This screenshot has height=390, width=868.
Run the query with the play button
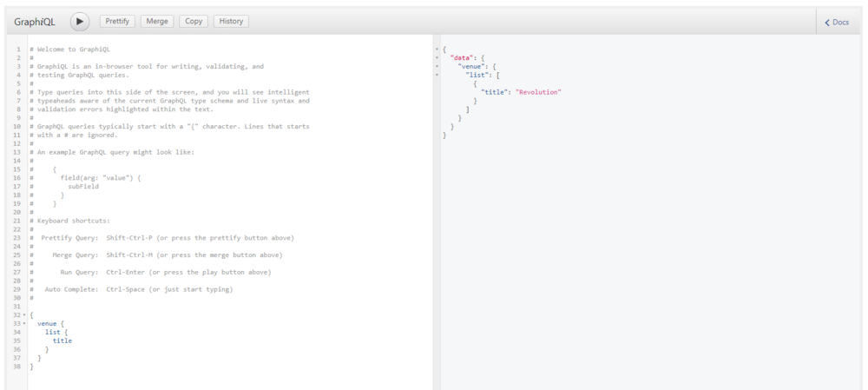(79, 22)
